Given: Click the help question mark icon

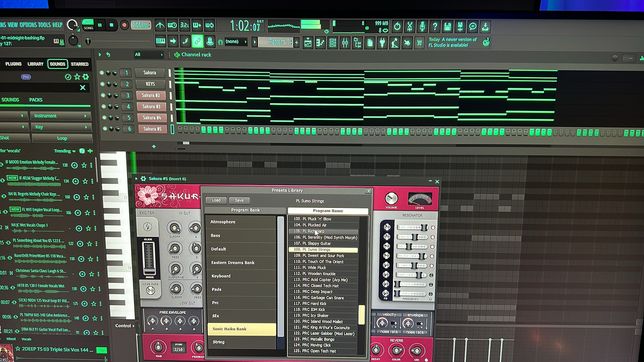Looking at the screenshot, I should [434, 27].
